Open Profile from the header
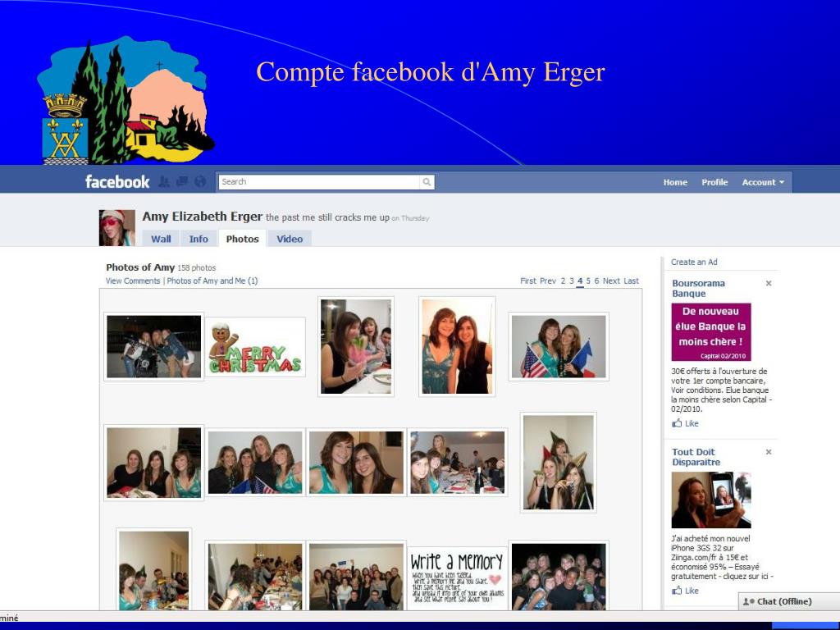Image resolution: width=840 pixels, height=630 pixels. 714,182
